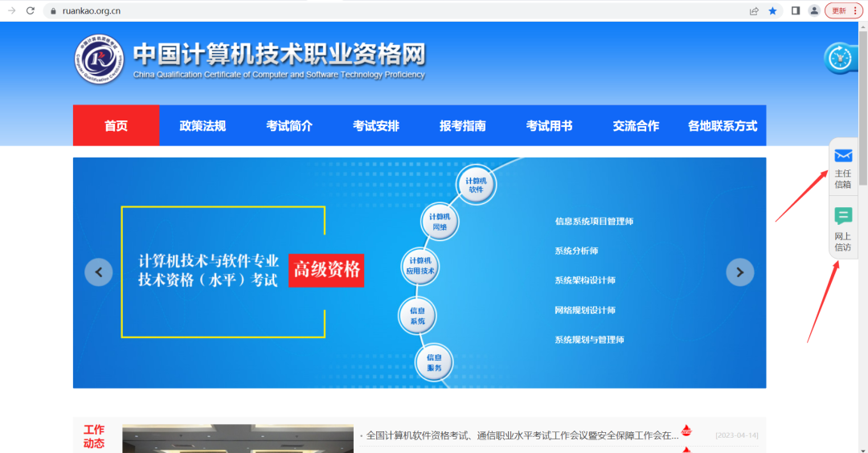Show next banner slide
Screen dimensions: 868x453
[x=740, y=272]
